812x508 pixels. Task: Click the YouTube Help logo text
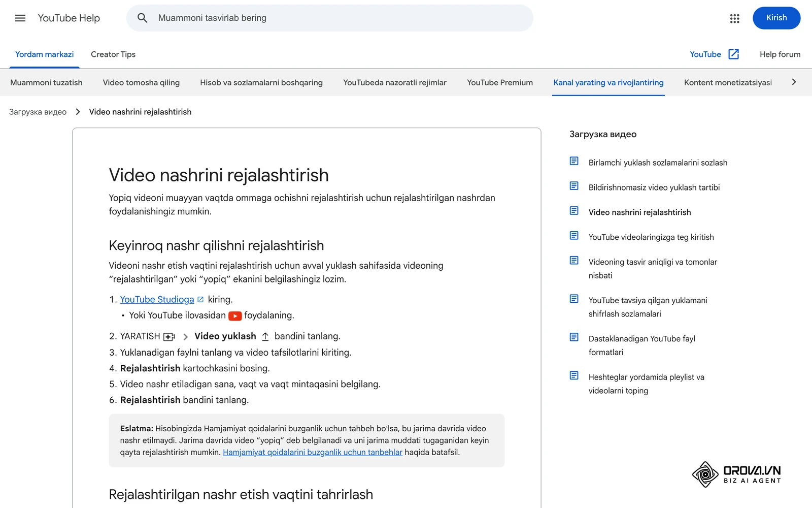pyautogui.click(x=69, y=18)
